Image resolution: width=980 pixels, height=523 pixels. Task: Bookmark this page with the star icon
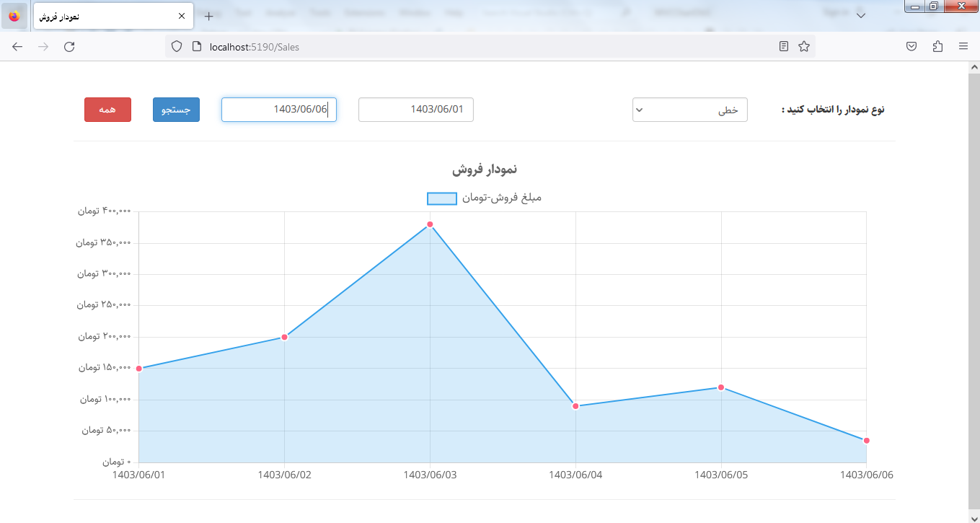pos(803,47)
